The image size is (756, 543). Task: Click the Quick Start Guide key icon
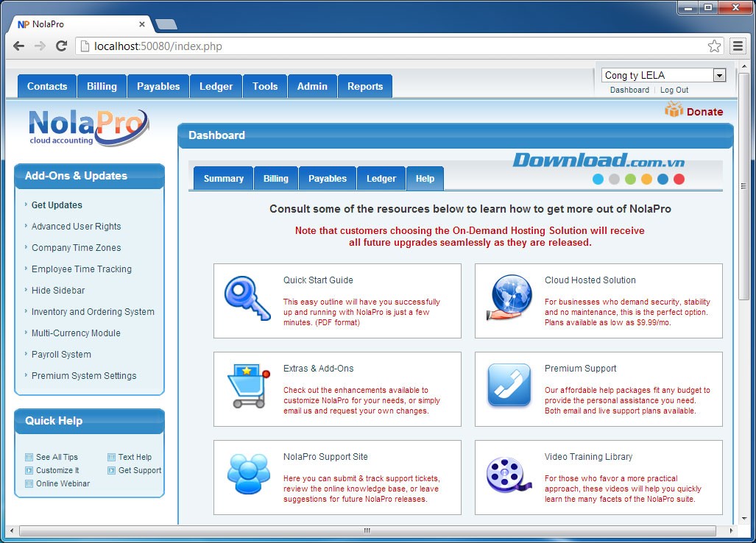[x=247, y=298]
